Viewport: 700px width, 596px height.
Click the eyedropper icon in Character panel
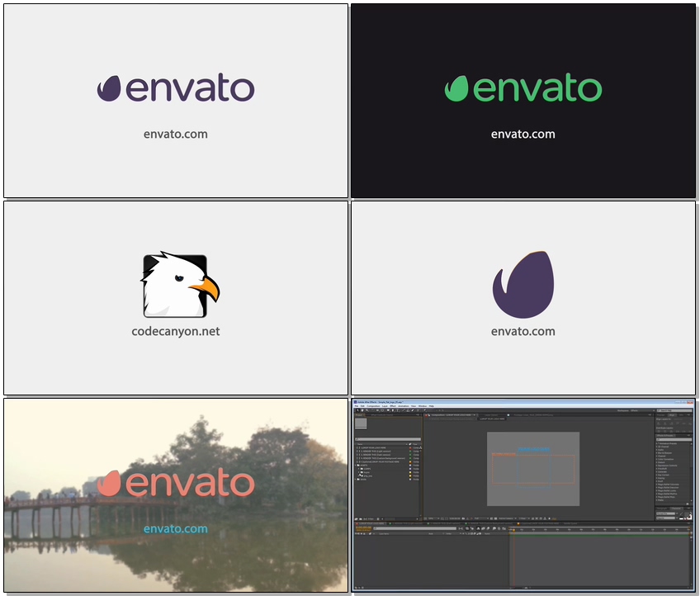(x=681, y=513)
